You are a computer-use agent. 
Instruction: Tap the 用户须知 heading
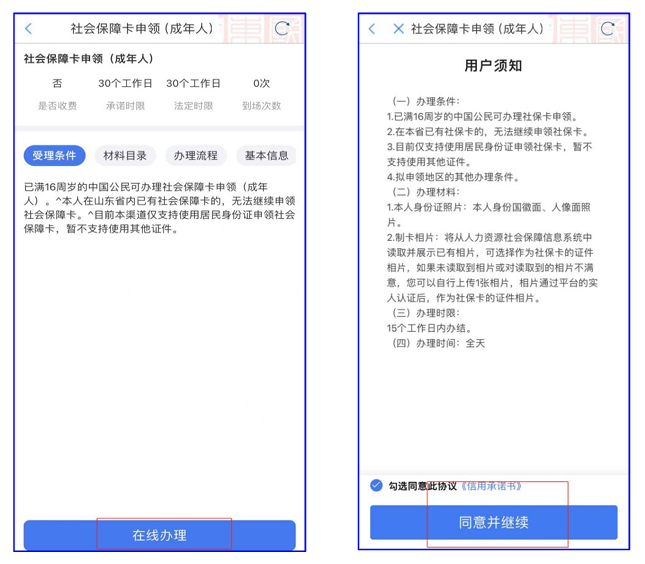493,66
